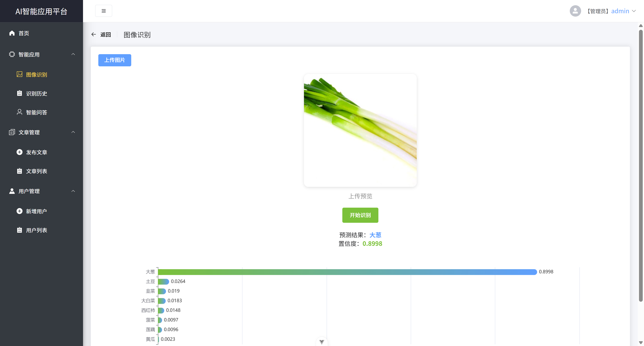Click the home icon beside 首页
The width and height of the screenshot is (644, 346).
[12, 33]
